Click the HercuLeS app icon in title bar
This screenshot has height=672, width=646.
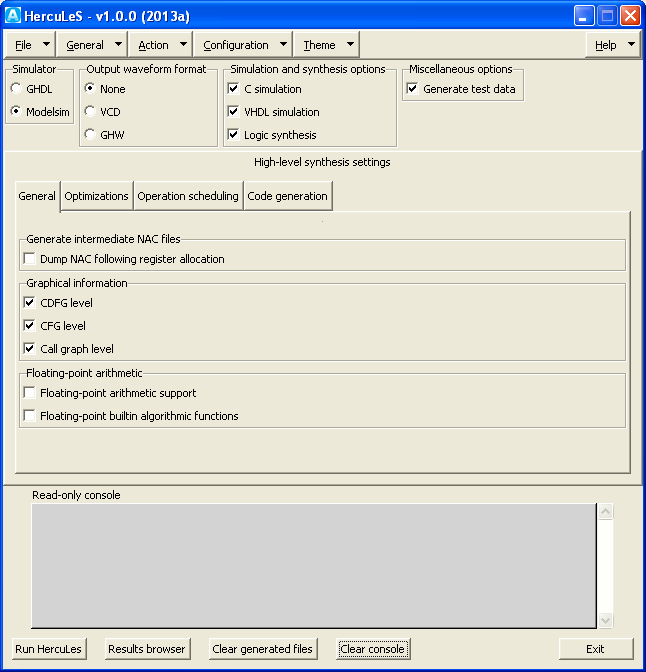tap(12, 16)
